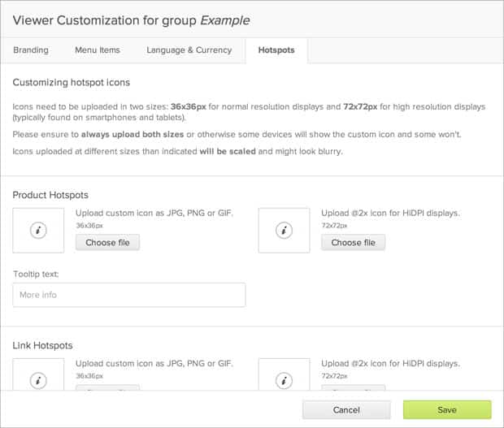This screenshot has width=504, height=428.
Task: Open the Branding tab
Action: tap(31, 50)
